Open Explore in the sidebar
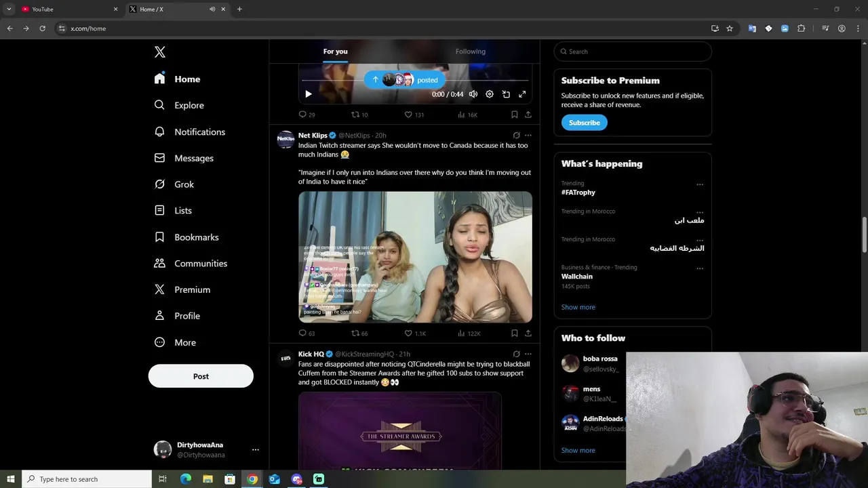The width and height of the screenshot is (868, 488). [x=179, y=105]
